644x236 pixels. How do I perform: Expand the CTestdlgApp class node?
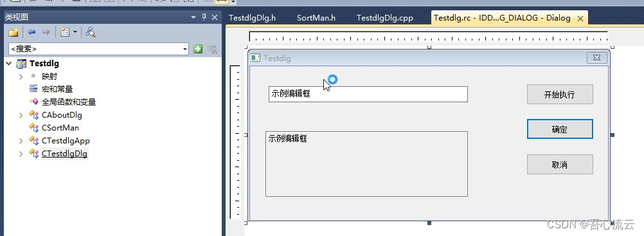[21, 141]
